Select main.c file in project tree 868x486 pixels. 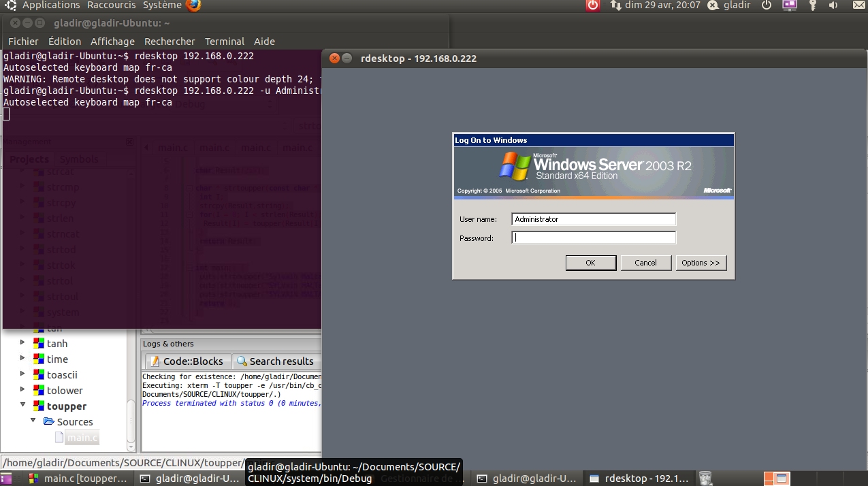[82, 438]
